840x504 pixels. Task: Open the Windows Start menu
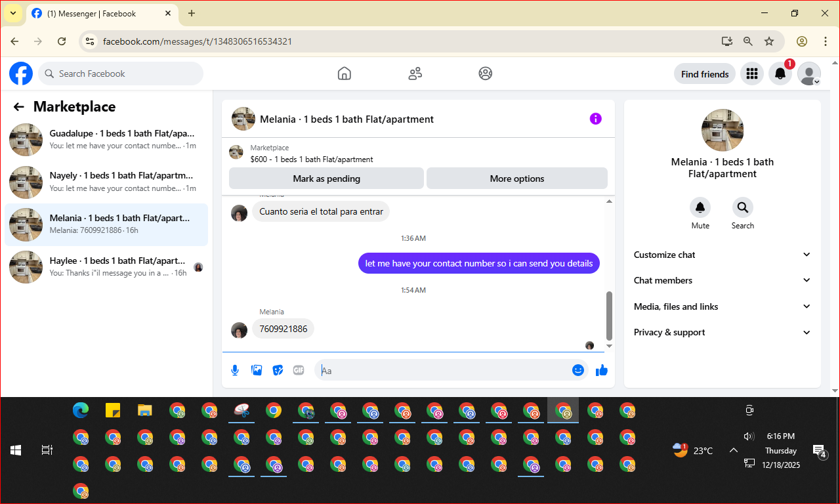[16, 450]
